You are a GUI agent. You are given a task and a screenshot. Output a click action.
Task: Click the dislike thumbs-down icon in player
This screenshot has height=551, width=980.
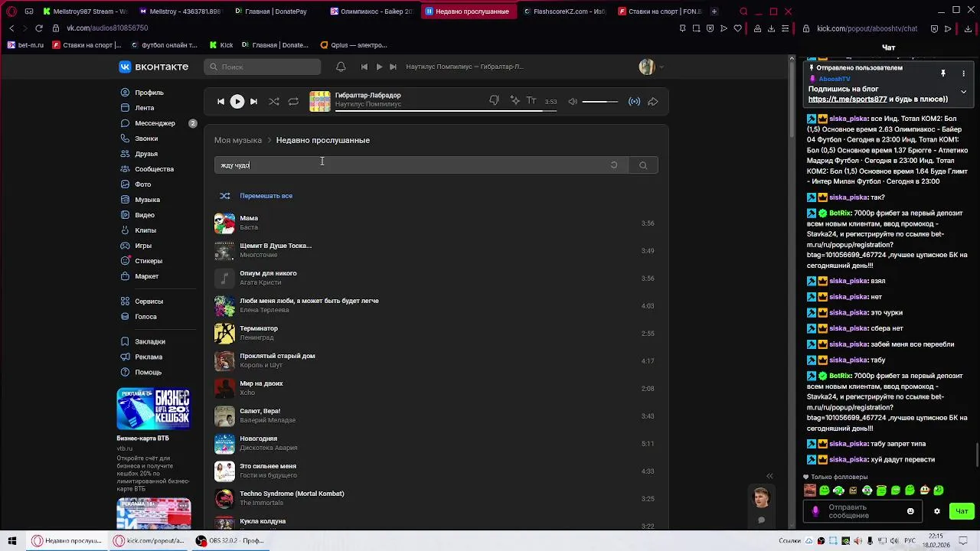[495, 101]
